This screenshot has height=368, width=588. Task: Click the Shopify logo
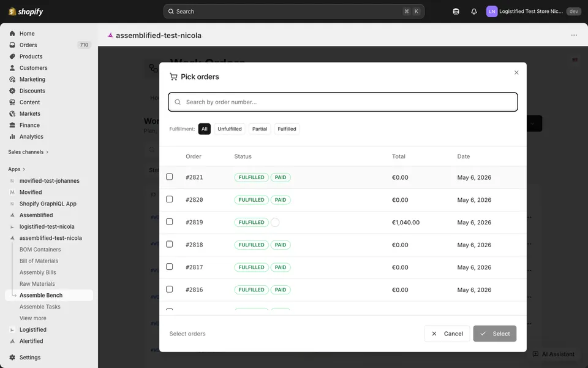pos(26,11)
